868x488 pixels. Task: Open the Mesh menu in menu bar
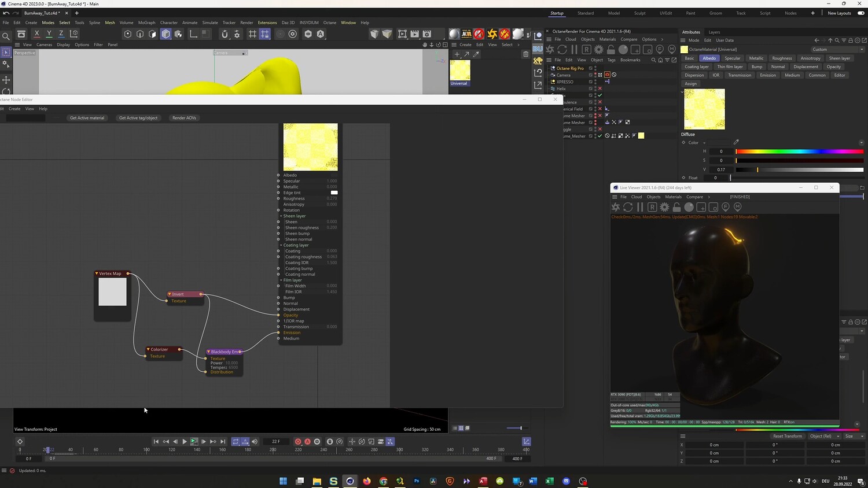pos(110,23)
